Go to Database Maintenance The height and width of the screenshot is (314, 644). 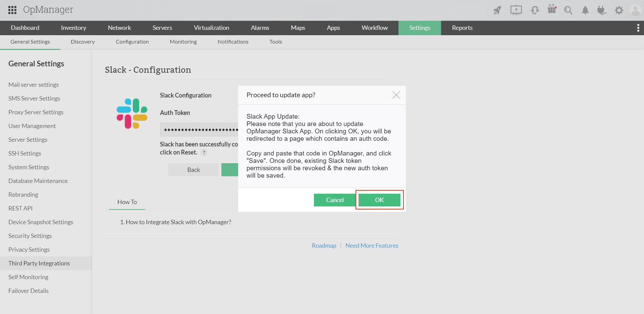[38, 181]
